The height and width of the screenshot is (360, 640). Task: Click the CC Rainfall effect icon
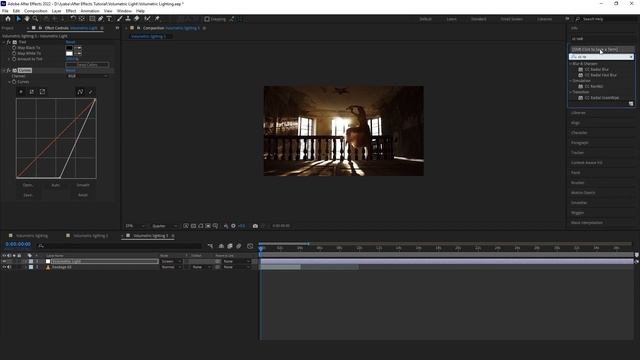(580, 87)
